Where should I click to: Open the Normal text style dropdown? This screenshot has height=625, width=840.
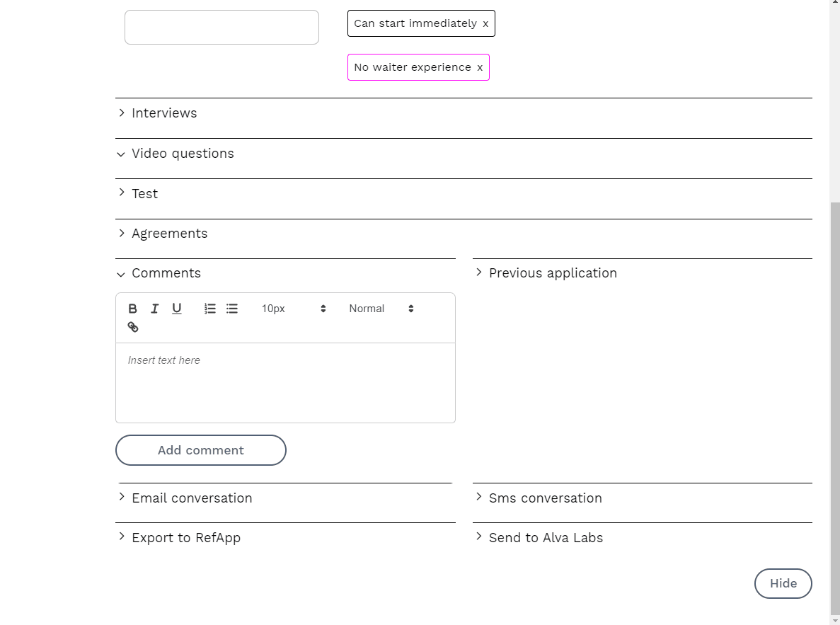point(381,309)
